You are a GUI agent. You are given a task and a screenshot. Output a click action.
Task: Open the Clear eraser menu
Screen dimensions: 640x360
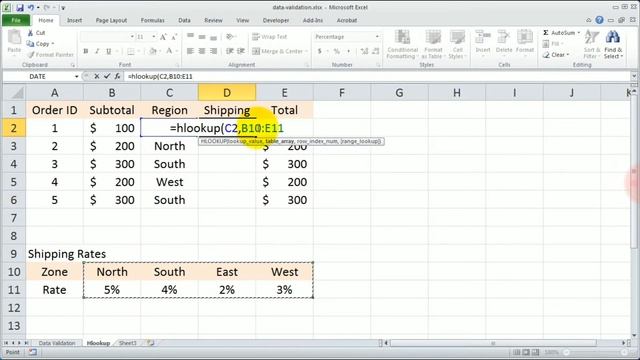click(556, 54)
